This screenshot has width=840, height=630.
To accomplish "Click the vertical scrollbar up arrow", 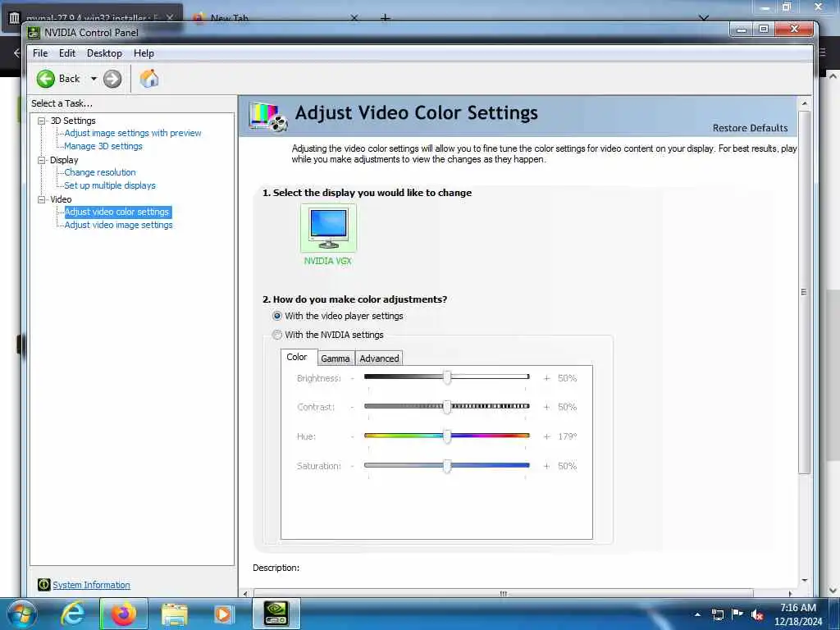I will tap(804, 103).
